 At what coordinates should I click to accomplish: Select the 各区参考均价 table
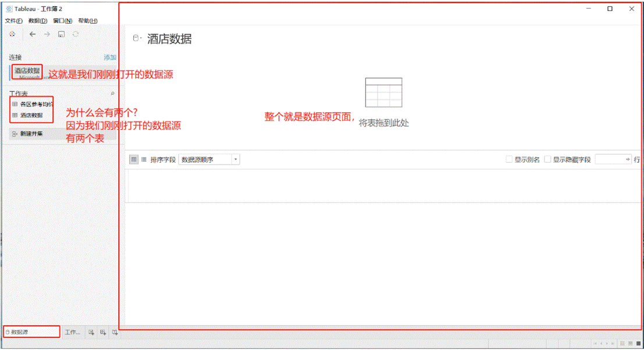click(33, 104)
